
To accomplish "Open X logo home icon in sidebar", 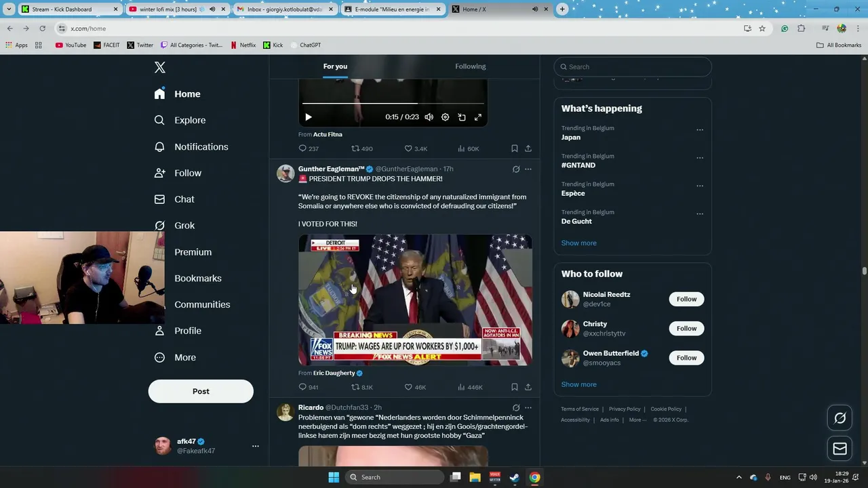I will coord(159,67).
